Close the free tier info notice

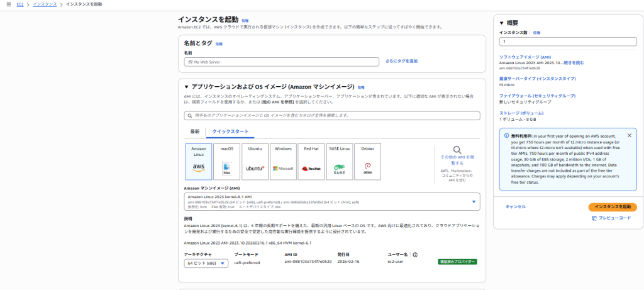pos(630,135)
